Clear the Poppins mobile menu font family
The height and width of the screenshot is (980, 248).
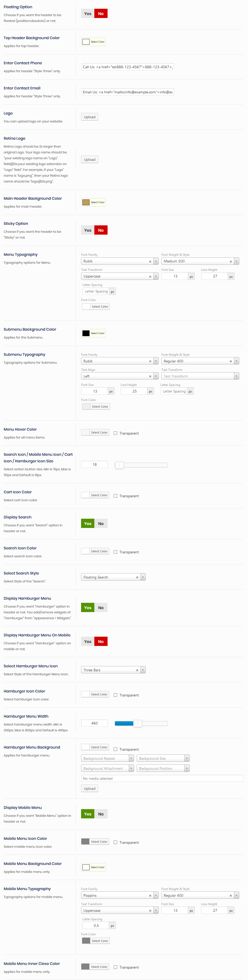[150, 896]
